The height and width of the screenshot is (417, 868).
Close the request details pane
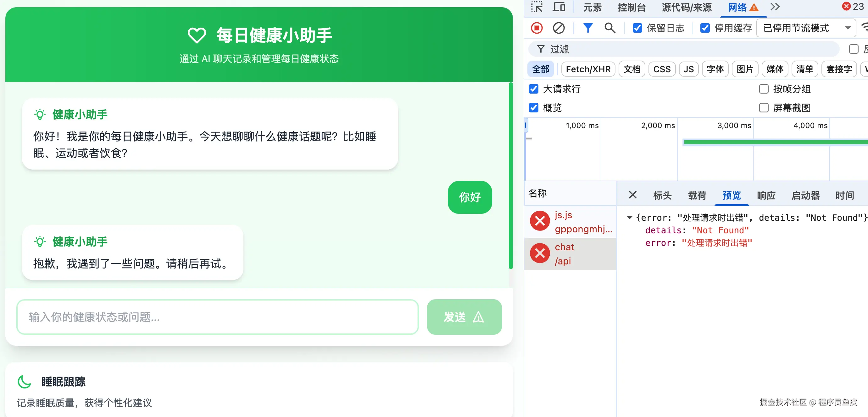click(x=632, y=195)
